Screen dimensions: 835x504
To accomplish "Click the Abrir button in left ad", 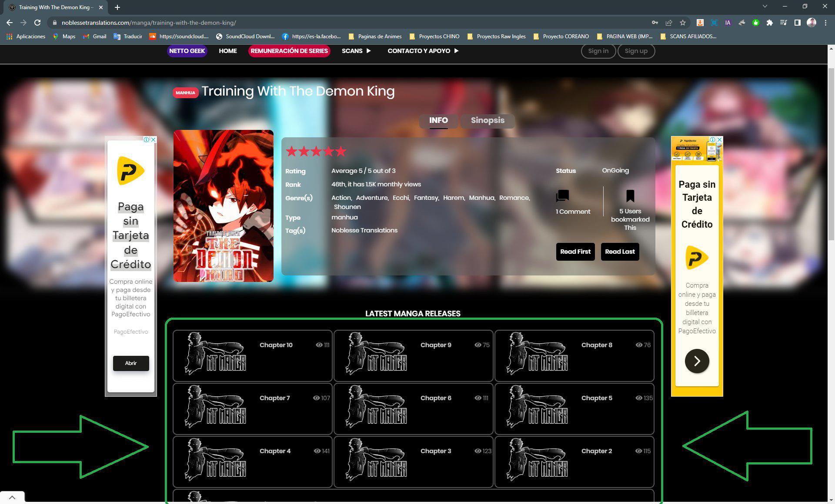I will tap(131, 363).
